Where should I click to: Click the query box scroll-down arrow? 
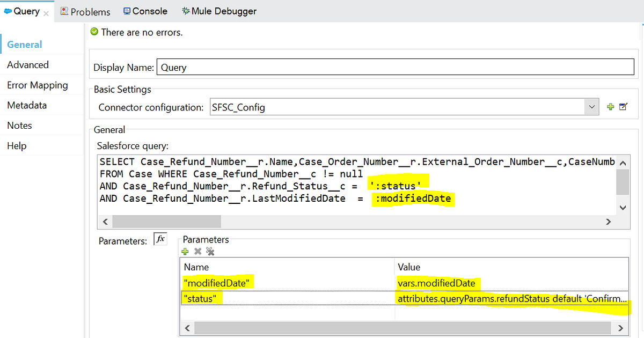623,207
